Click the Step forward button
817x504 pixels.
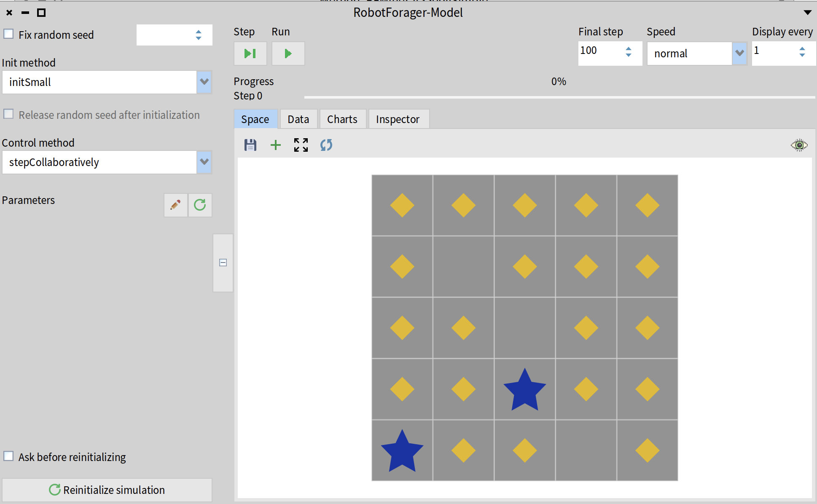pos(250,54)
